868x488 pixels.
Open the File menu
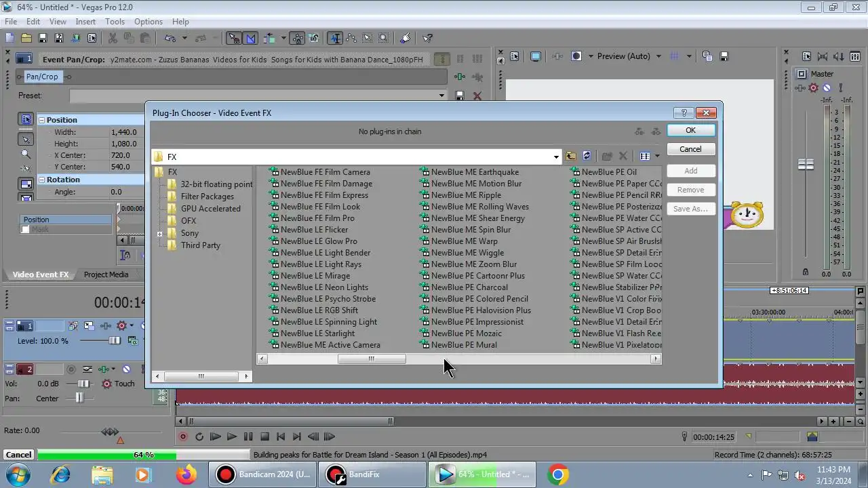tap(11, 22)
